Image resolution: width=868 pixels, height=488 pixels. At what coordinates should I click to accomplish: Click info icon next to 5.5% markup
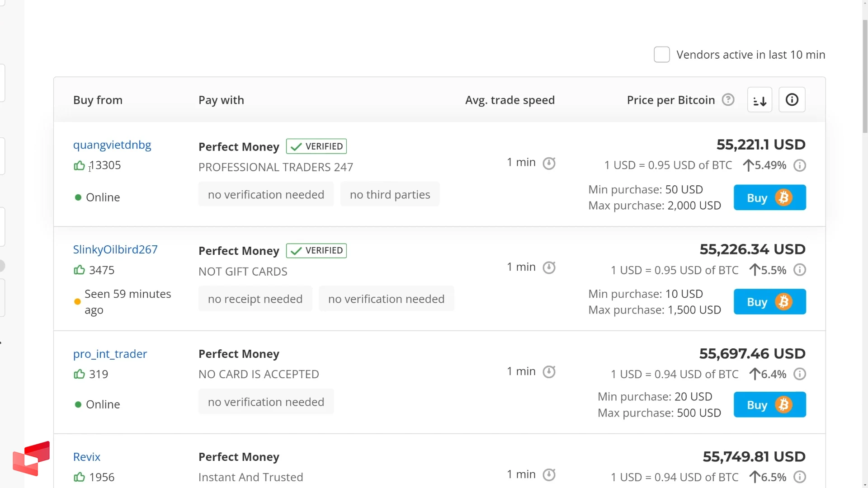pyautogui.click(x=800, y=270)
